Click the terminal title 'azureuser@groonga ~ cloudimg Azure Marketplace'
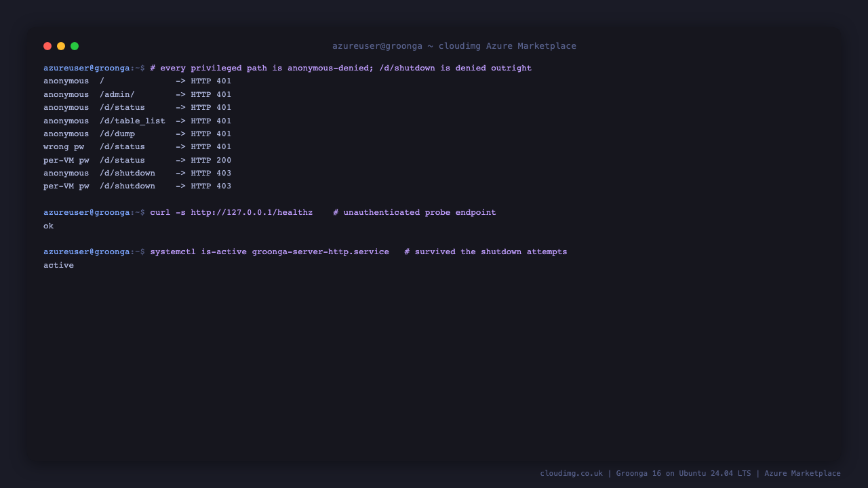868x488 pixels. (454, 46)
